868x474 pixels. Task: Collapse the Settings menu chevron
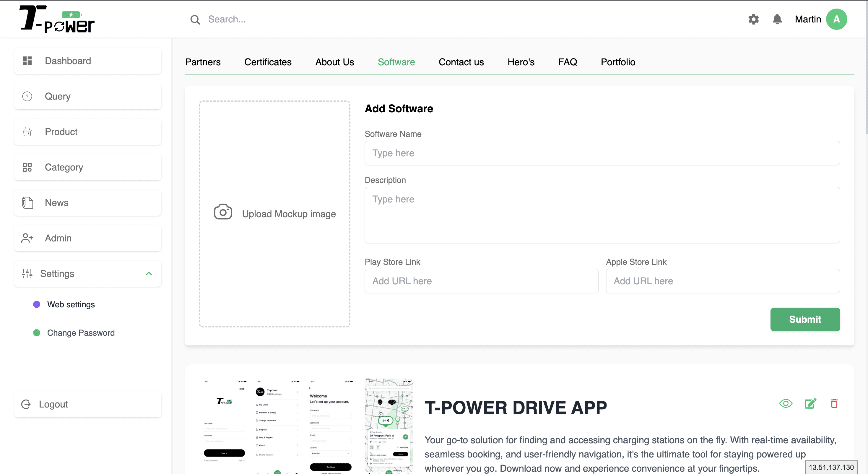click(x=149, y=274)
